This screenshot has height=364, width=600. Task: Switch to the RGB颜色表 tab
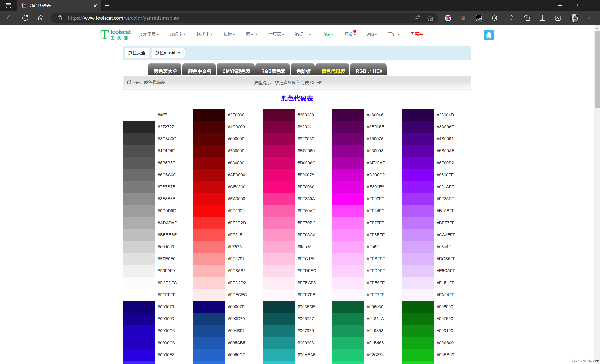click(273, 70)
